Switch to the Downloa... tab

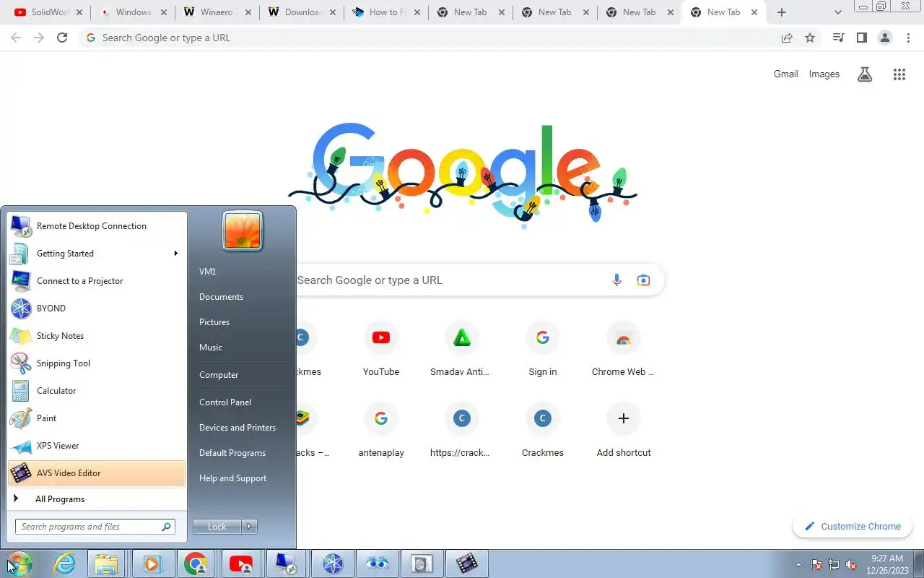302,12
